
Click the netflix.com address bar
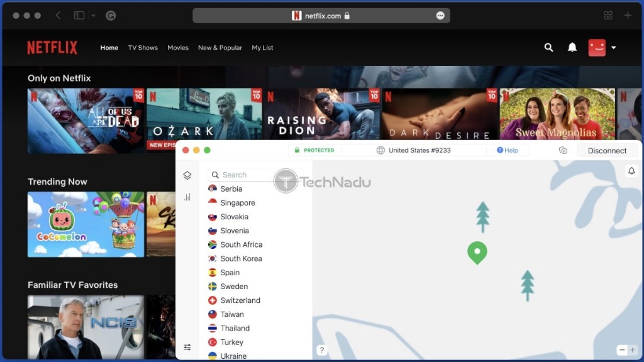(x=321, y=16)
